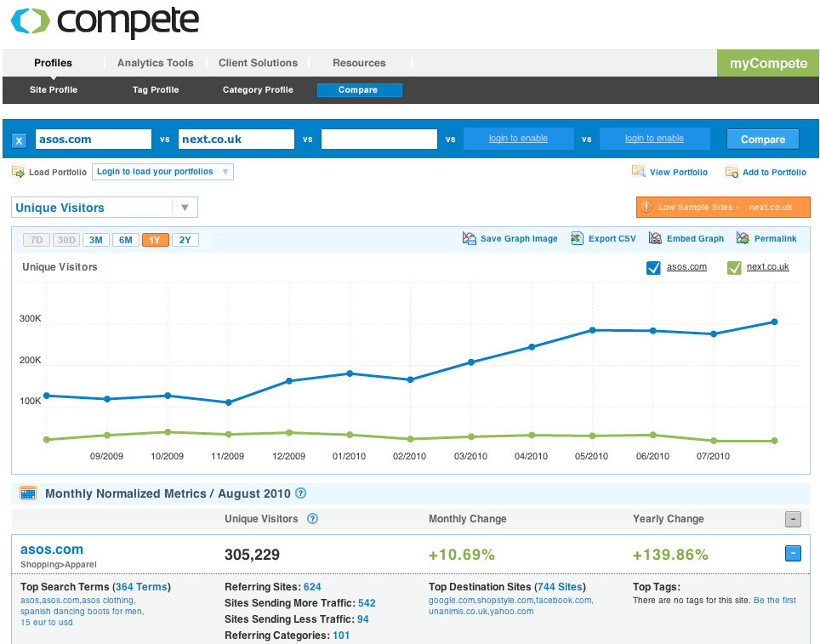Click asos.com data point above 12/2009
The width and height of the screenshot is (820, 644).
pyautogui.click(x=289, y=381)
